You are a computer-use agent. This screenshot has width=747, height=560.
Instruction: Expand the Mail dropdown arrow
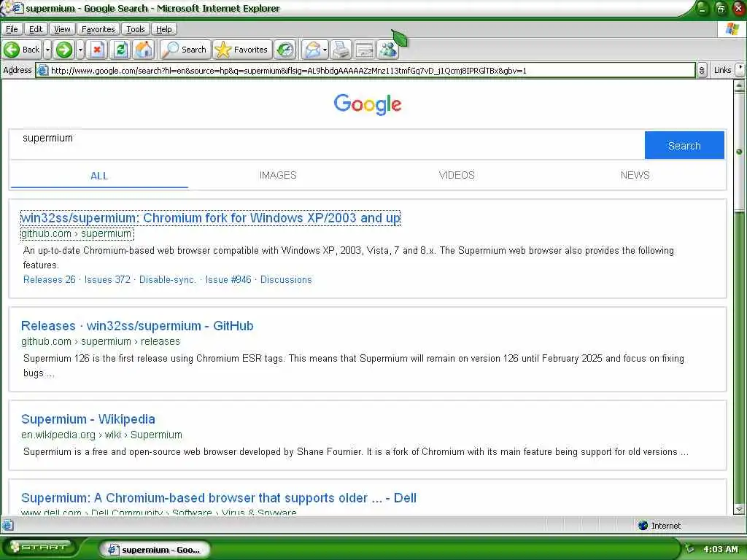tap(325, 50)
